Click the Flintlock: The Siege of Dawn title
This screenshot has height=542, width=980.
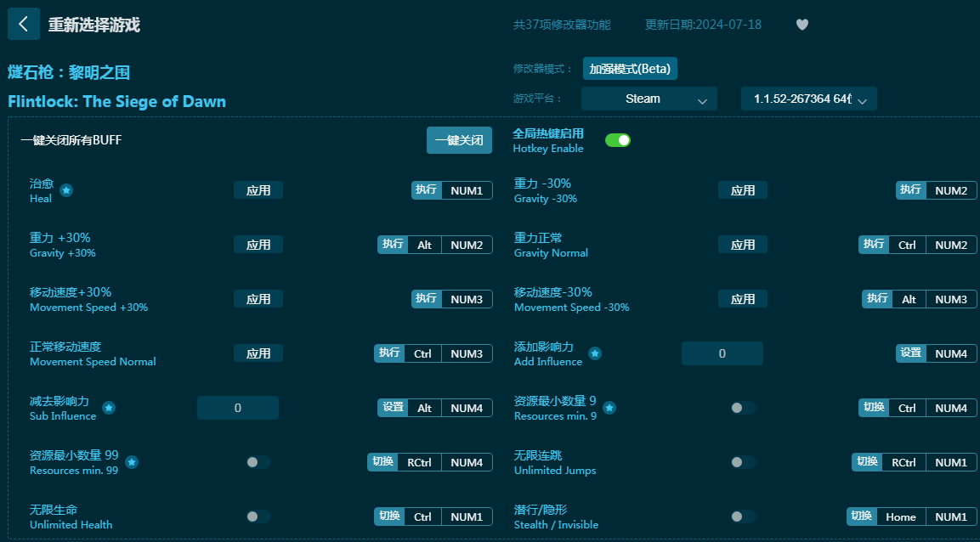pyautogui.click(x=117, y=101)
